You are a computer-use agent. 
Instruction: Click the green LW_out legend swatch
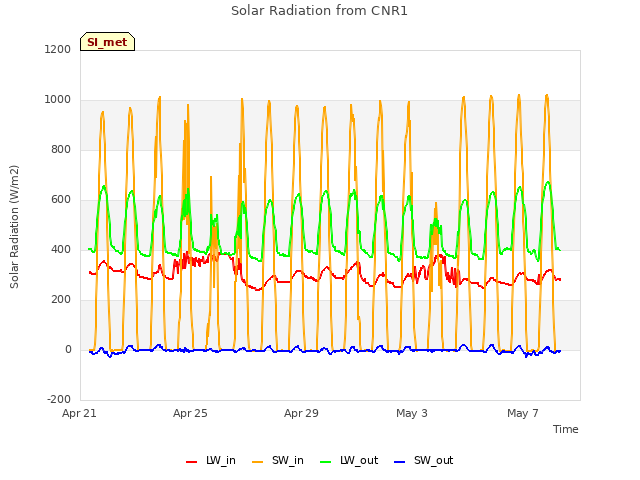coord(326,462)
